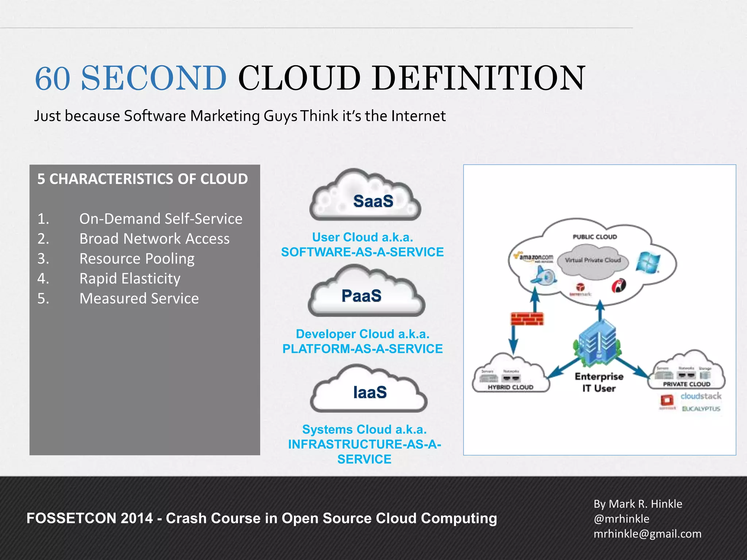This screenshot has width=747, height=560.
Task: Click 'PLATFORM-AS-A-SERVICE' caption
Action: [x=363, y=349]
